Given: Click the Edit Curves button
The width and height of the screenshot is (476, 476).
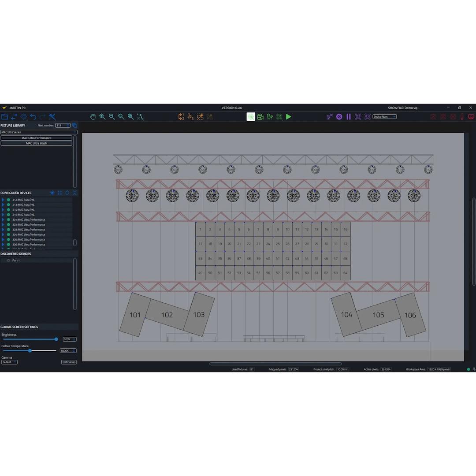Looking at the screenshot, I should (69, 362).
